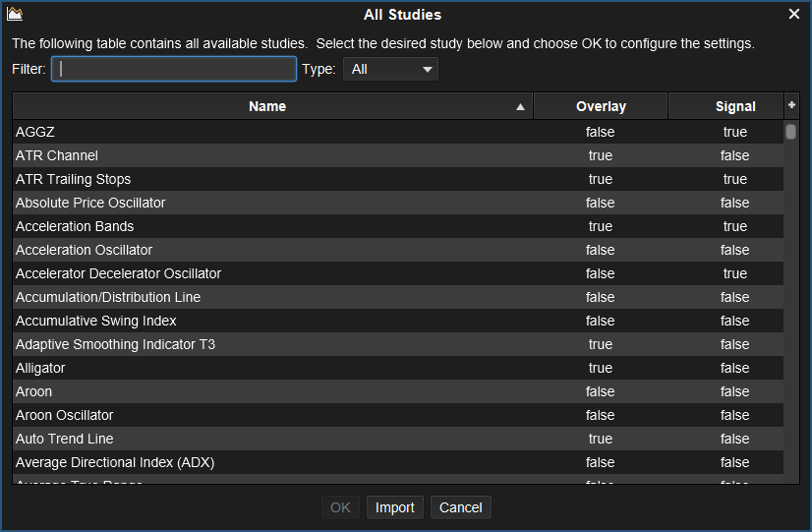This screenshot has height=532, width=812.
Task: Click the plus icon to add table columns
Action: pyautogui.click(x=791, y=105)
